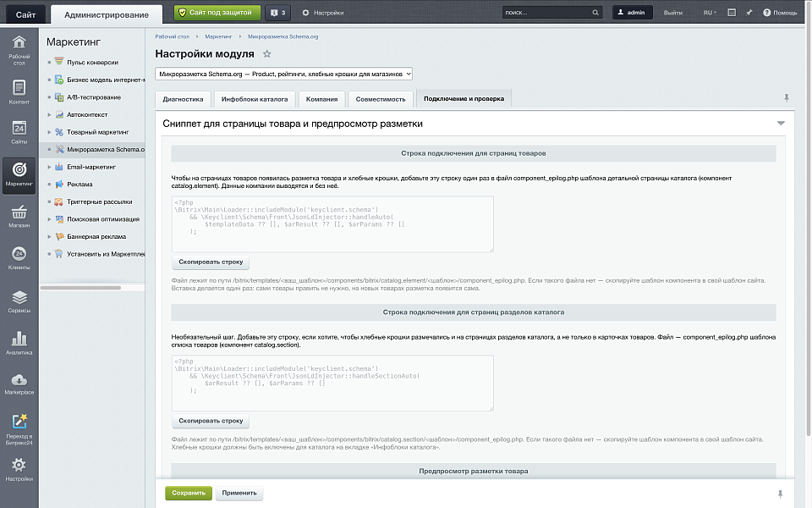Open the Сервисы sidebar section
This screenshot has height=508, width=812.
(x=19, y=301)
